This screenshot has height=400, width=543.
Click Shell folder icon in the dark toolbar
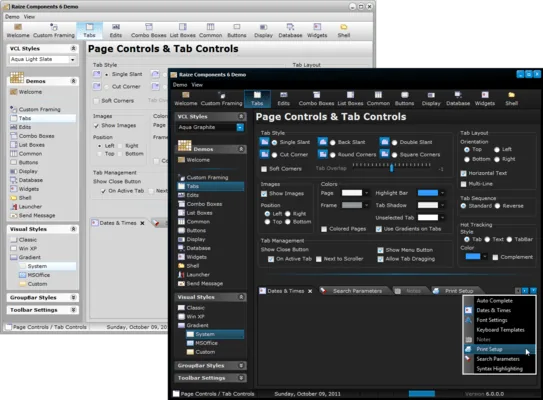click(511, 95)
